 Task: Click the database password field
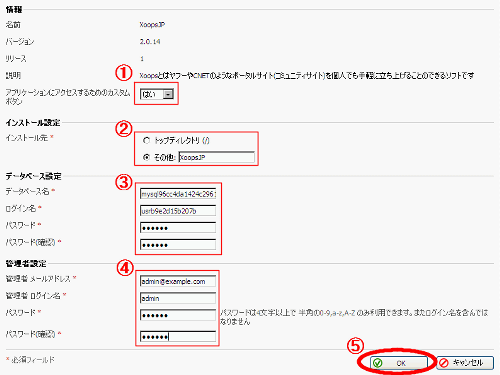coord(178,228)
